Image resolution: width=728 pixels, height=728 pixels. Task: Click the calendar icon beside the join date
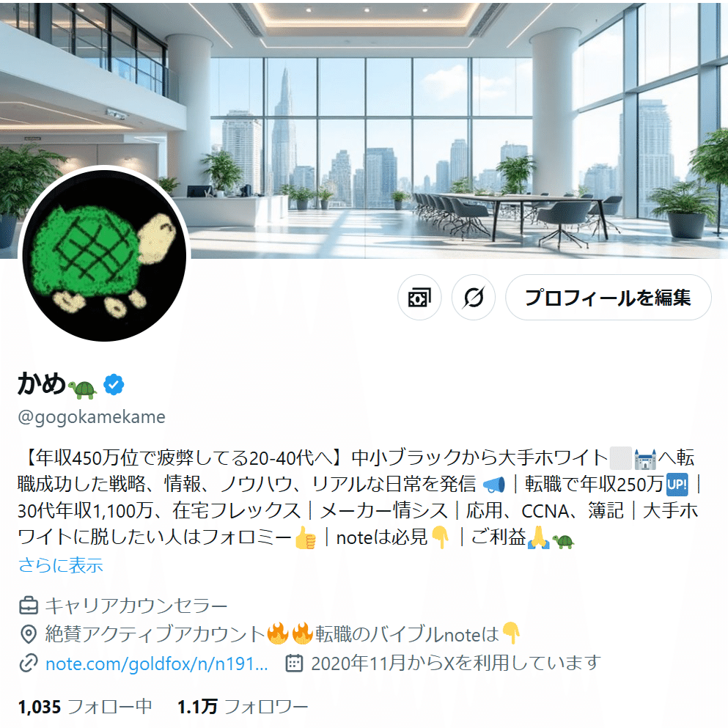coord(294,663)
